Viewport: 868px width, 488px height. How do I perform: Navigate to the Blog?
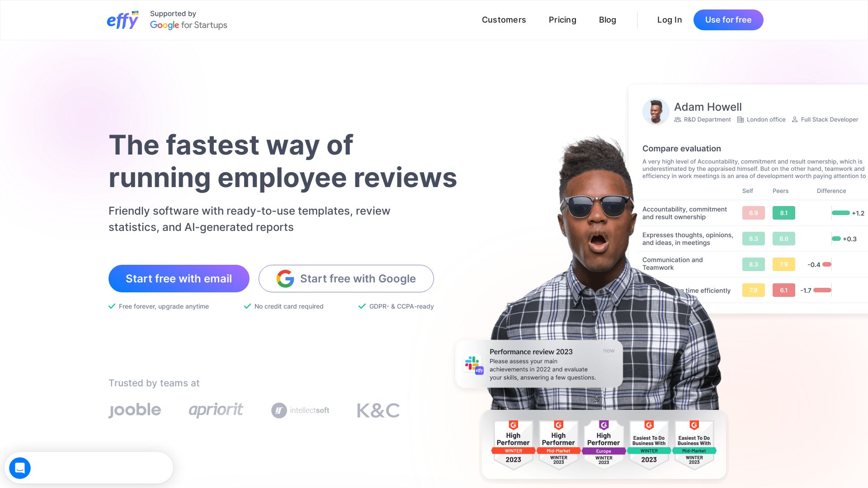click(607, 19)
